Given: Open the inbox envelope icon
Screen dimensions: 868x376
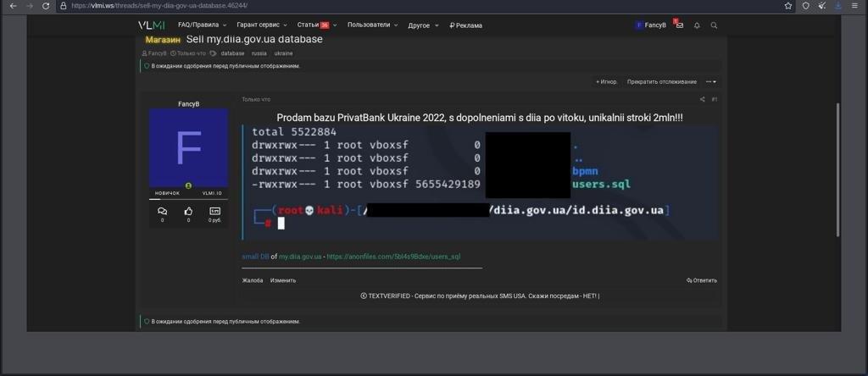Looking at the screenshot, I should pos(679,25).
